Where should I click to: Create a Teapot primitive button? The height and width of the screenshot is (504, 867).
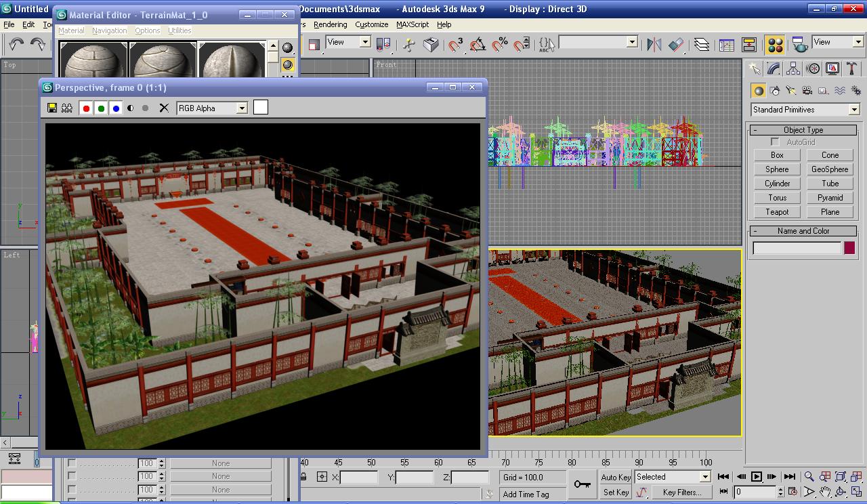coord(777,212)
